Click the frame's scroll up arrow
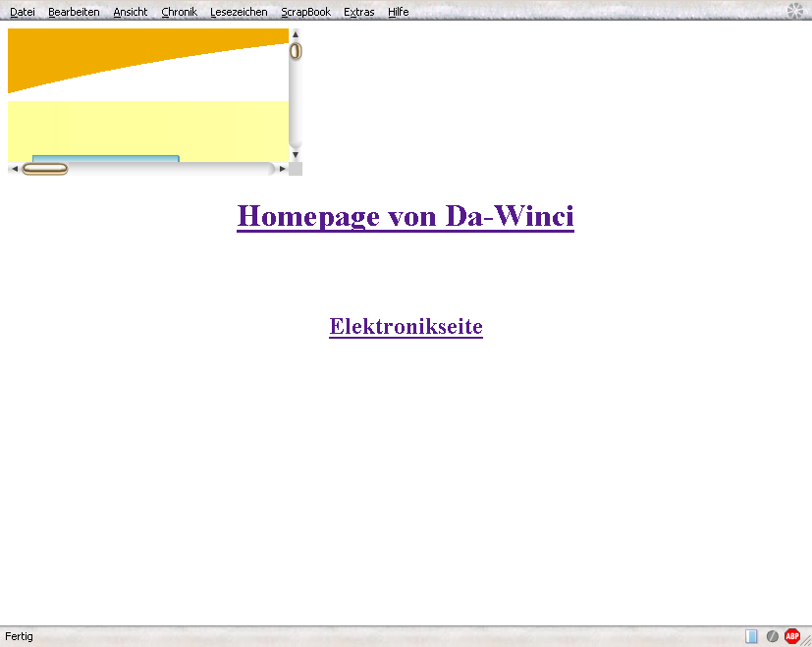The width and height of the screenshot is (812, 647). pos(296,34)
